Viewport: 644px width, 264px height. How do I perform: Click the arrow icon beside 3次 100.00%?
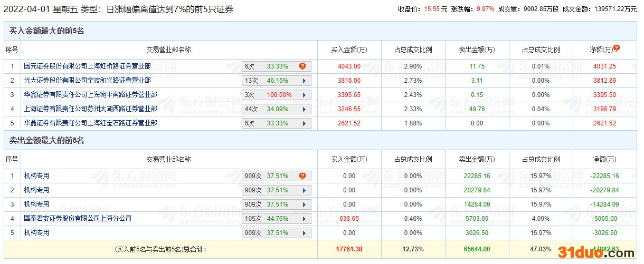click(x=304, y=95)
